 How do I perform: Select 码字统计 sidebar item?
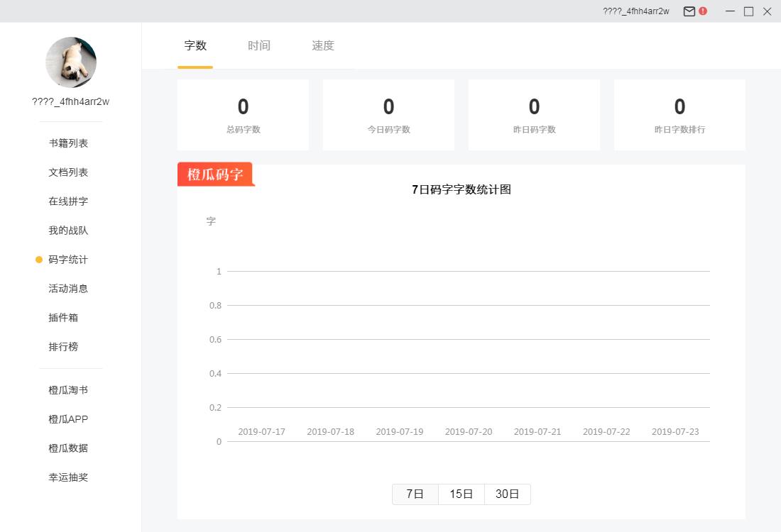68,260
